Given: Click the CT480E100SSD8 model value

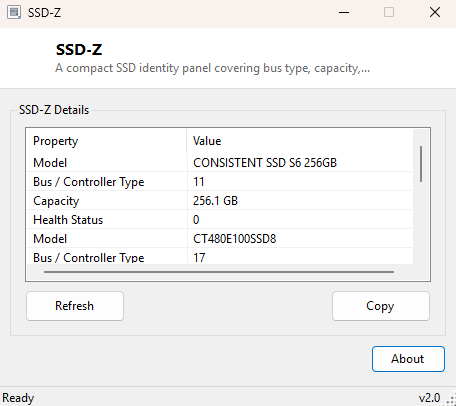Looking at the screenshot, I should 235,239.
